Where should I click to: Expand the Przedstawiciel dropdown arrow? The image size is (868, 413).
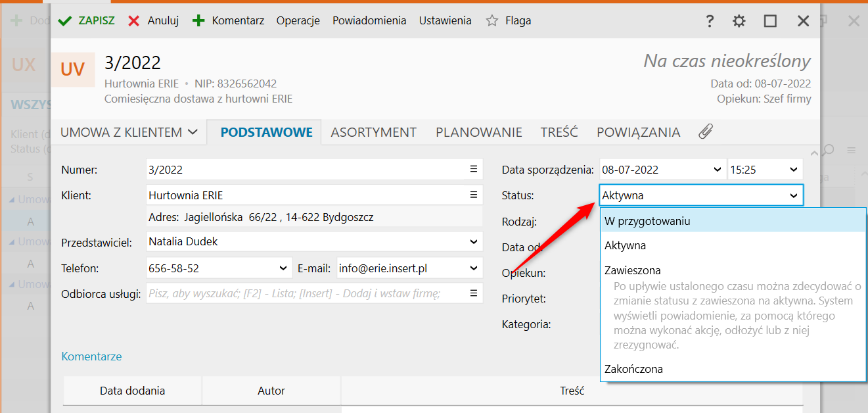coord(474,242)
